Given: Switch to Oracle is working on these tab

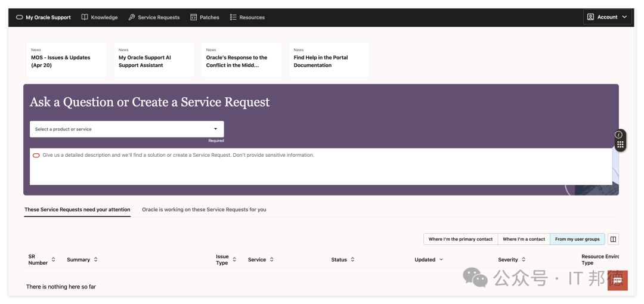Looking at the screenshot, I should 204,209.
